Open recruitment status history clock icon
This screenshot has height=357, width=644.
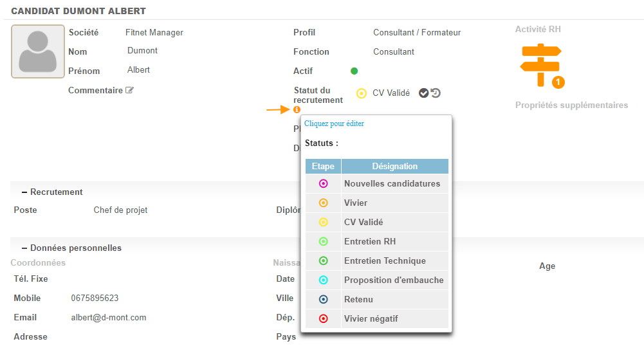(x=436, y=93)
